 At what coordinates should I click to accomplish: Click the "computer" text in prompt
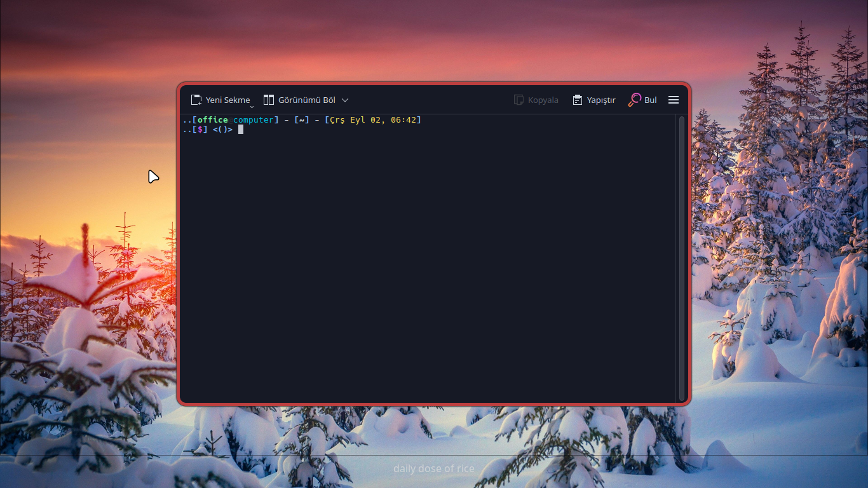pyautogui.click(x=254, y=119)
